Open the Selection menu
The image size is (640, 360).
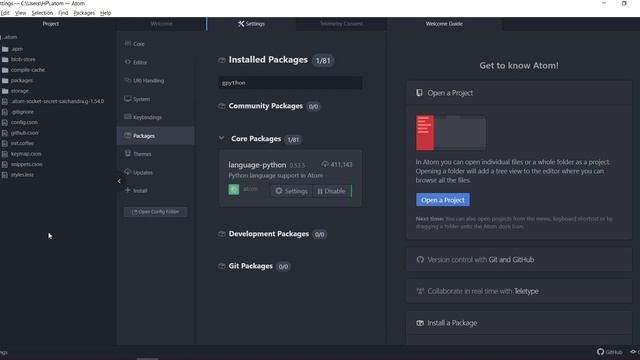pyautogui.click(x=42, y=13)
